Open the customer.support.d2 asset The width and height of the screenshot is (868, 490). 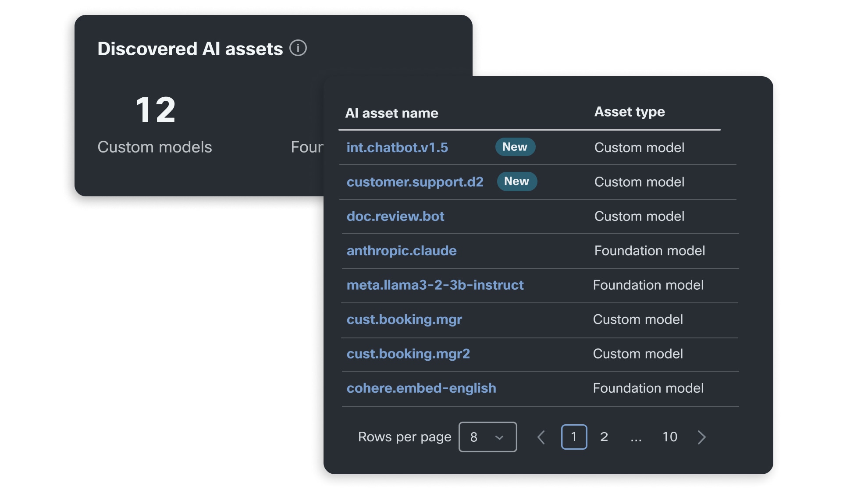click(415, 182)
